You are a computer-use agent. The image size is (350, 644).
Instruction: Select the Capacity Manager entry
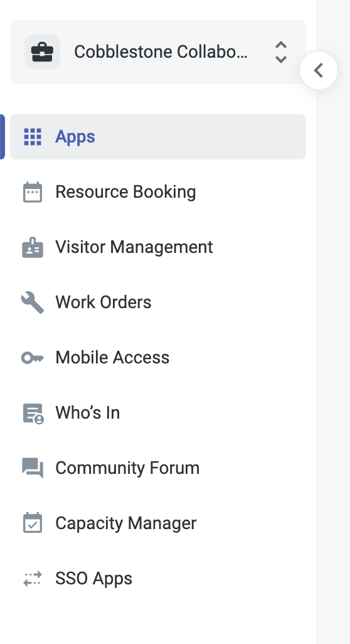point(158,523)
